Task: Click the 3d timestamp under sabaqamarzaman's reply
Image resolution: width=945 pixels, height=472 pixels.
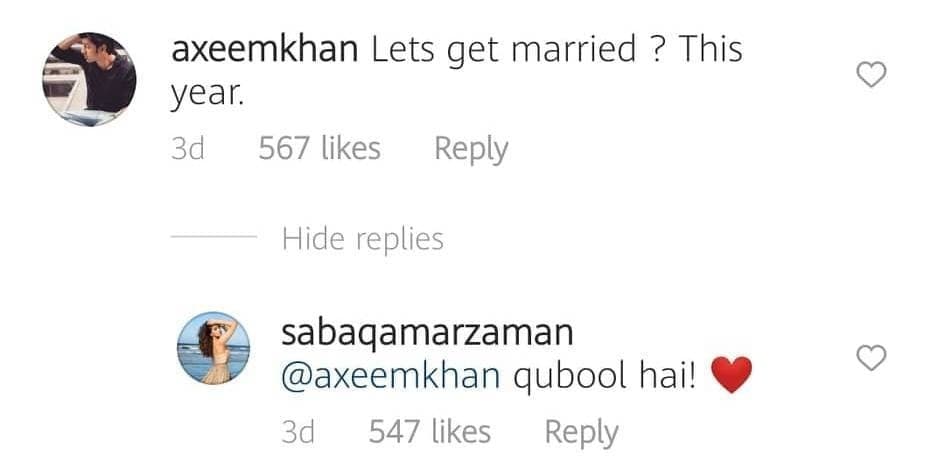Action: click(x=298, y=432)
